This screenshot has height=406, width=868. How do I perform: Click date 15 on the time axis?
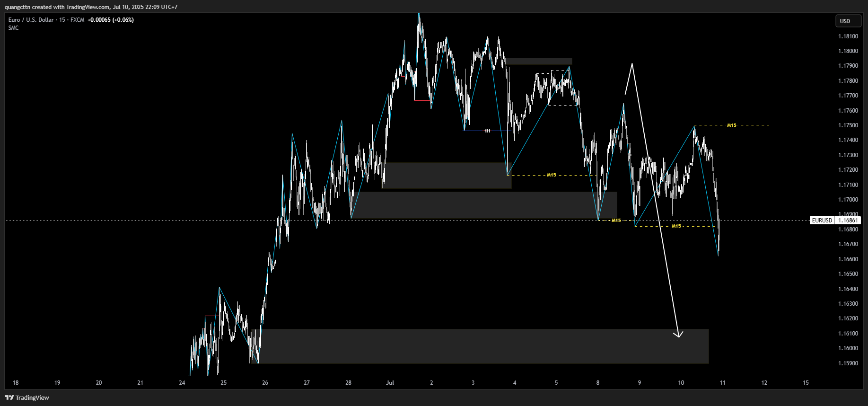tap(806, 383)
